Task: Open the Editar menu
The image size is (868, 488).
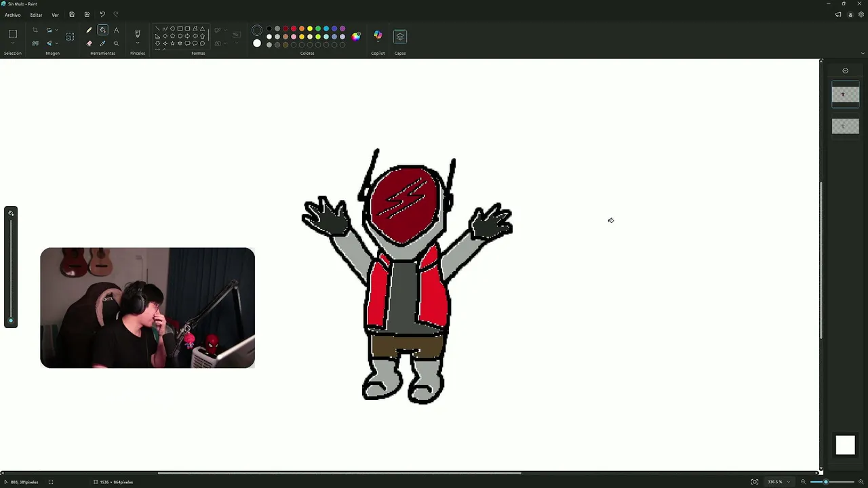Action: pyautogui.click(x=36, y=15)
